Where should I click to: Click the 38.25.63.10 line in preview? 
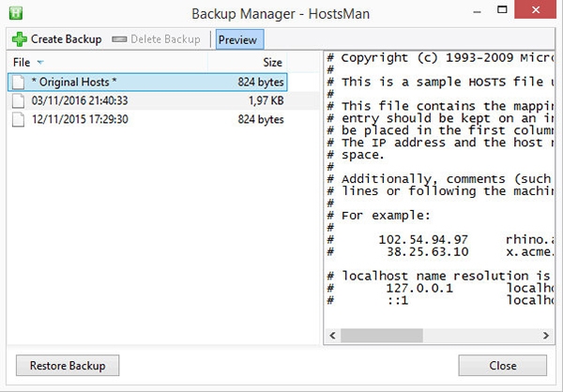(x=440, y=251)
